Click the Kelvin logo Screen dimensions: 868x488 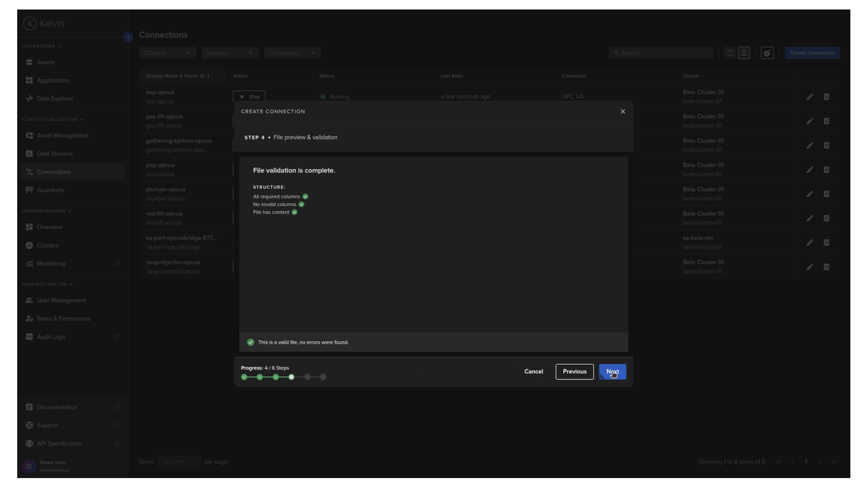(44, 23)
